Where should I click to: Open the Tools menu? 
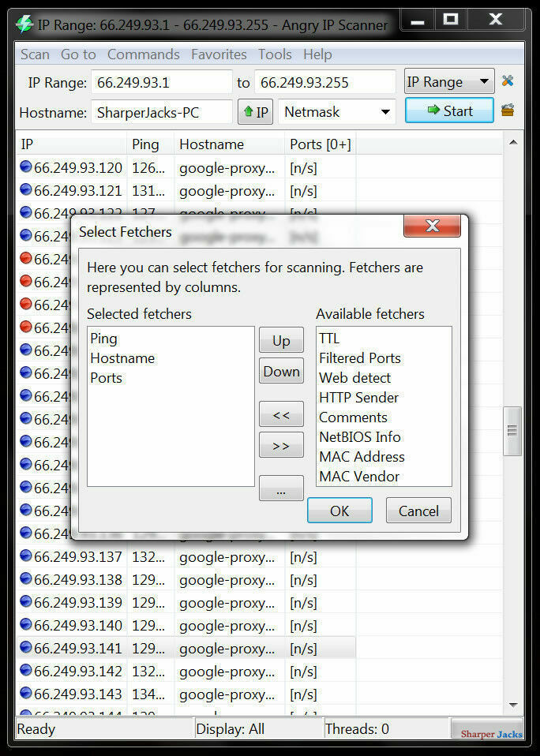click(x=275, y=54)
